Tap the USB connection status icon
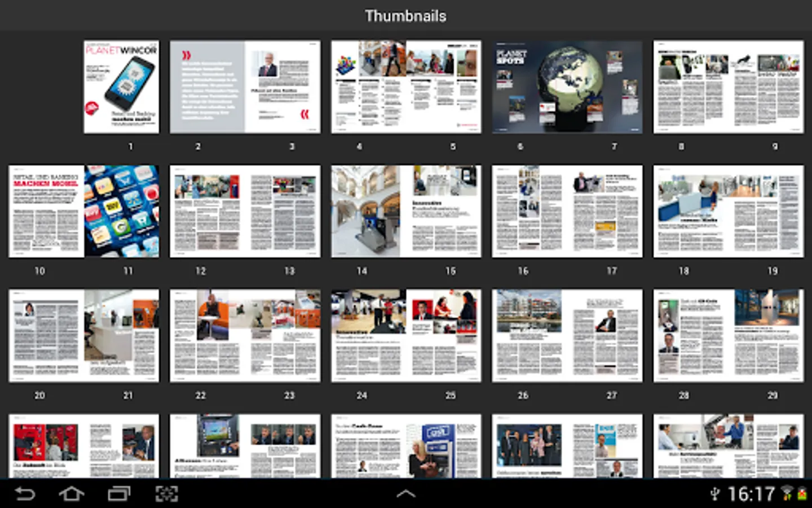The image size is (812, 508). [715, 494]
